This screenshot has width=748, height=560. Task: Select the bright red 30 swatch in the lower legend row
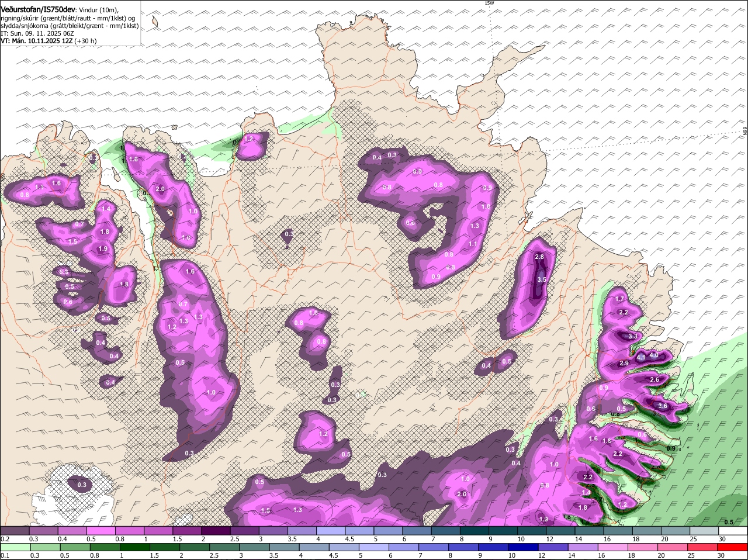[x=733, y=547]
